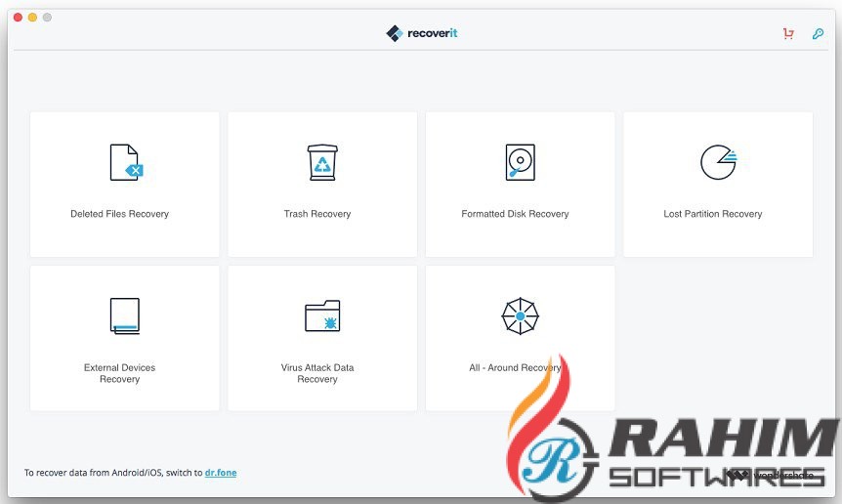Open the Lost Partition Recovery pie icon
The image size is (842, 504).
click(x=719, y=162)
